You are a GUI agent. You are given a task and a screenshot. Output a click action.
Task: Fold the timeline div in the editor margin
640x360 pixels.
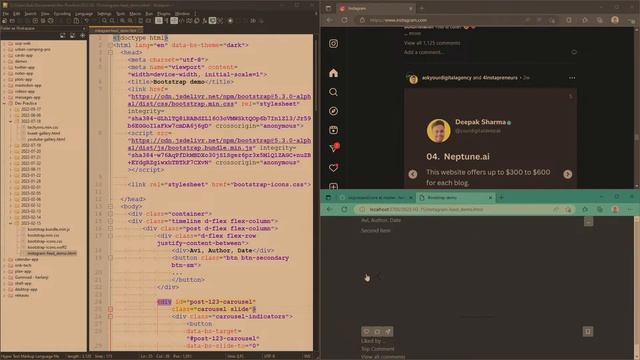click(110, 221)
